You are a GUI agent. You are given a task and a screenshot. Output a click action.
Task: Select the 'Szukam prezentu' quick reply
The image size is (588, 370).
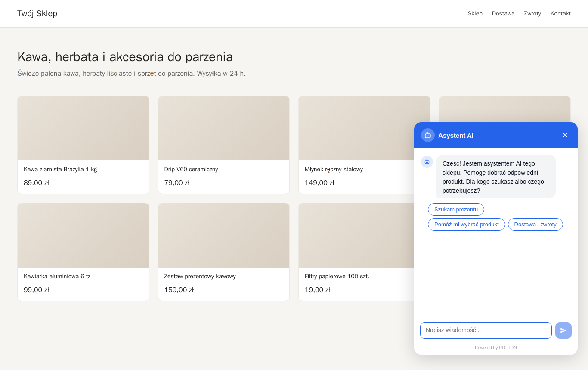[456, 209]
